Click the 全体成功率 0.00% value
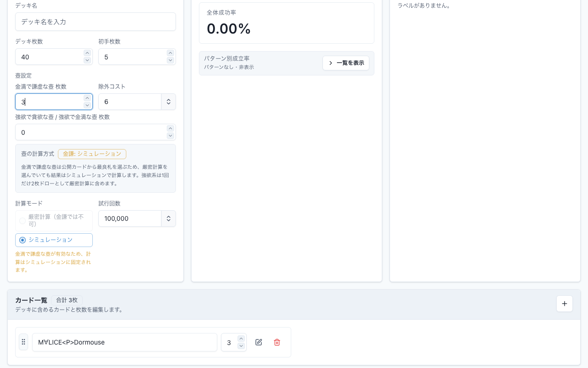Image resolution: width=588 pixels, height=368 pixels. tap(229, 29)
